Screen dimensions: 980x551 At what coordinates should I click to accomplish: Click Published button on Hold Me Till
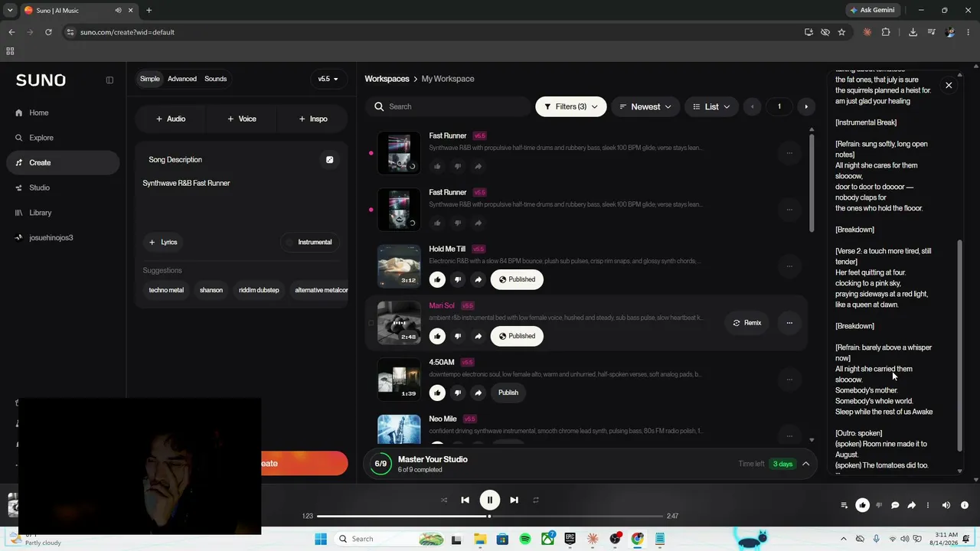[517, 279]
